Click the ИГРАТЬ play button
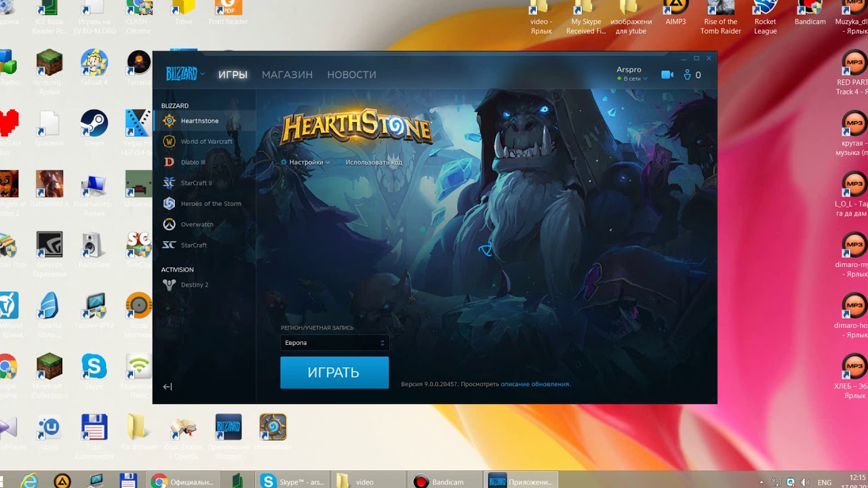This screenshot has height=488, width=868. pyautogui.click(x=334, y=373)
